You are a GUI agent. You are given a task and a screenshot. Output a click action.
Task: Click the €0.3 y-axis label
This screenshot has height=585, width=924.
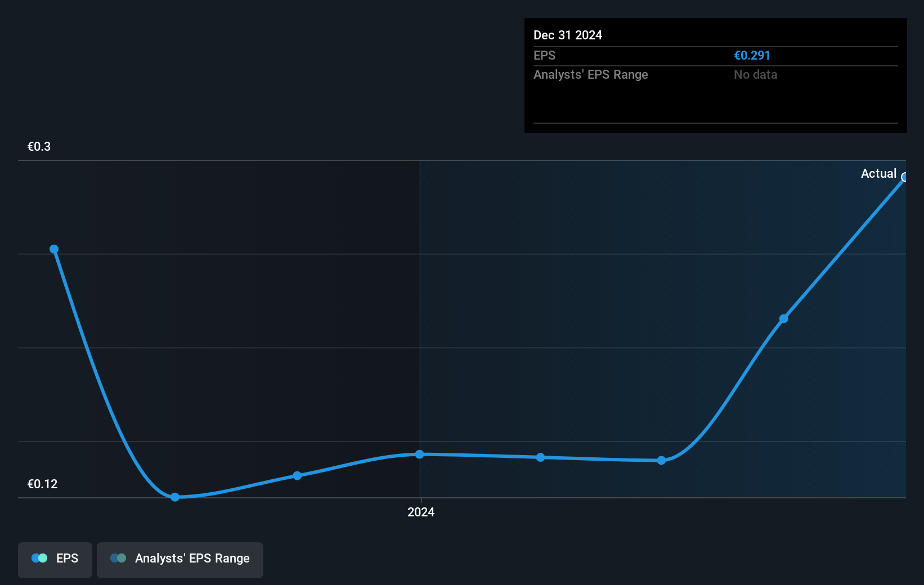tap(39, 146)
